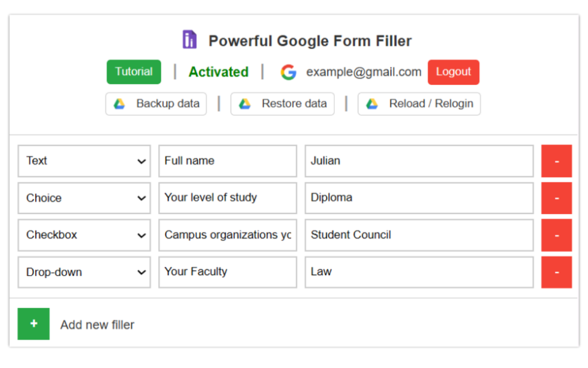Restore data from Google Drive
Image resolution: width=588 pixels, height=368 pixels.
[283, 104]
